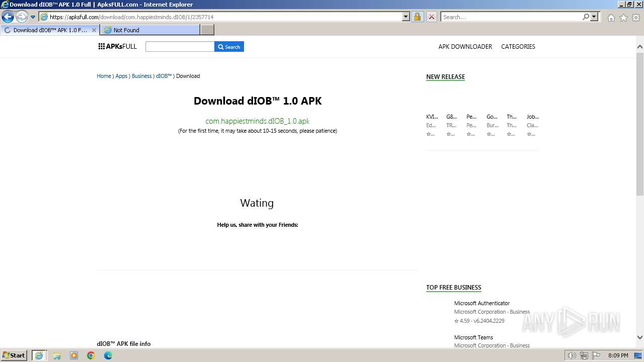Go back with the browser Back arrow
This screenshot has width=644, height=362.
tap(8, 17)
